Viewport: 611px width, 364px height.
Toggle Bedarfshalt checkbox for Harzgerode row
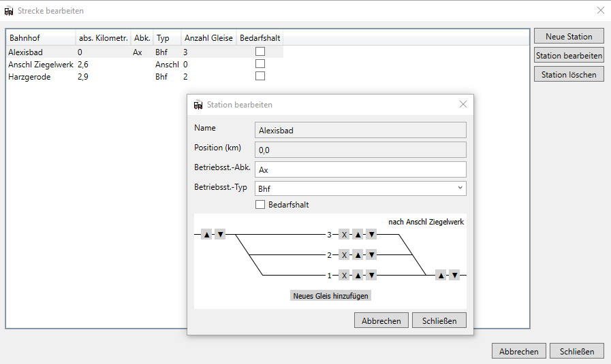coord(260,76)
